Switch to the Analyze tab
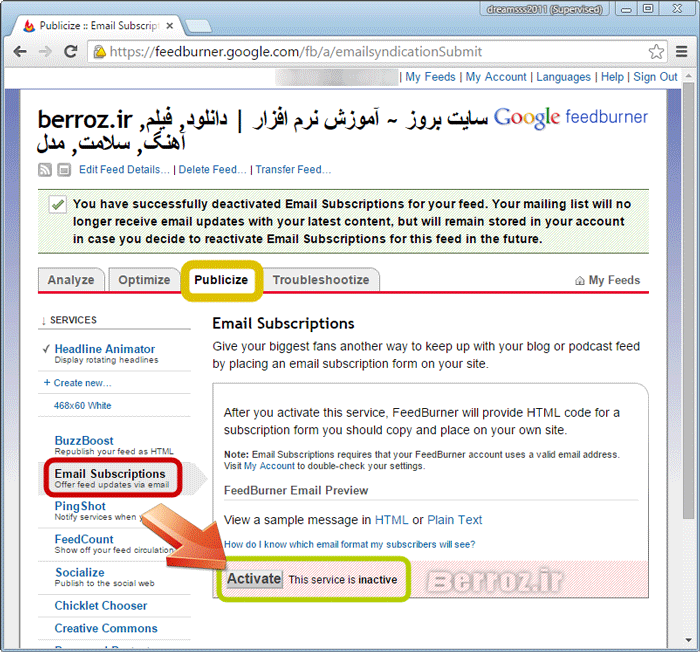 [x=71, y=280]
